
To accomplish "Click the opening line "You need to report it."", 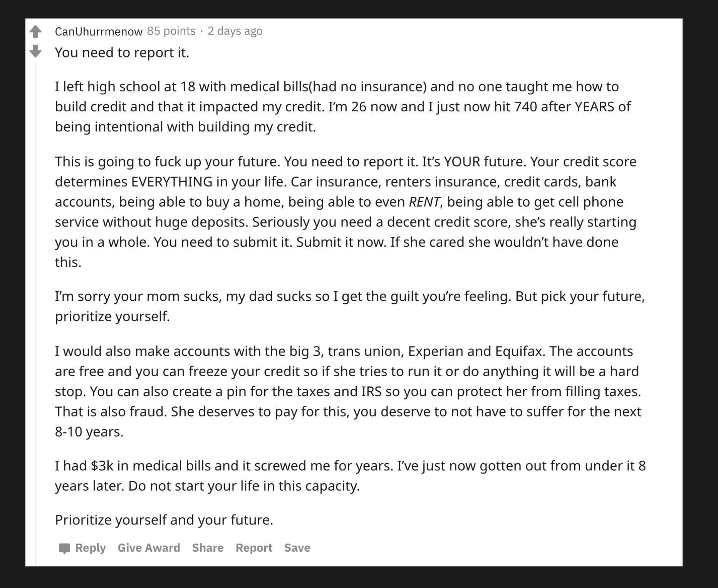I will tap(122, 52).
